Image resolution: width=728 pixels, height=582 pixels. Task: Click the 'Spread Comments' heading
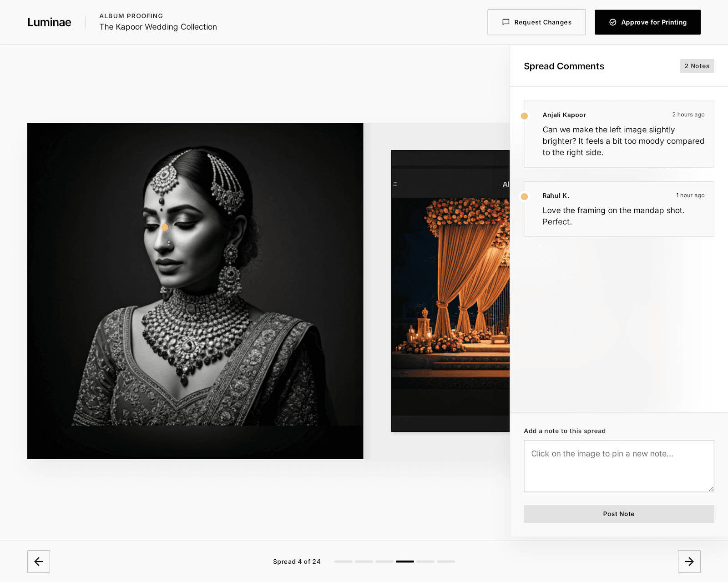point(564,66)
